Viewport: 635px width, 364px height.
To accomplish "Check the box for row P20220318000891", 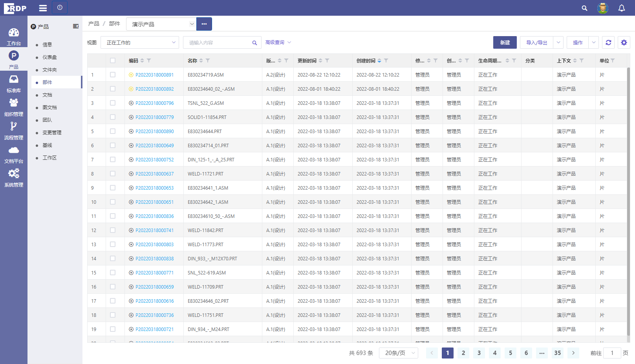I will tap(113, 75).
